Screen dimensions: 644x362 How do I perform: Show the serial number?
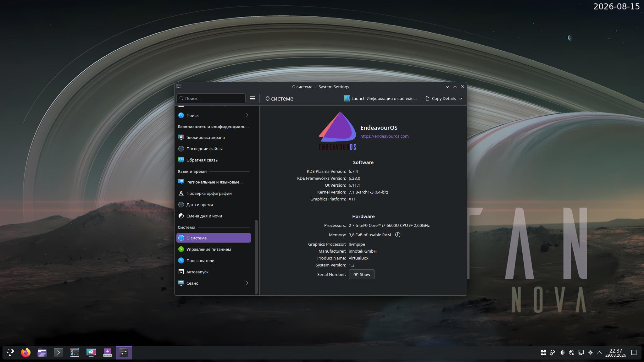[x=362, y=274]
